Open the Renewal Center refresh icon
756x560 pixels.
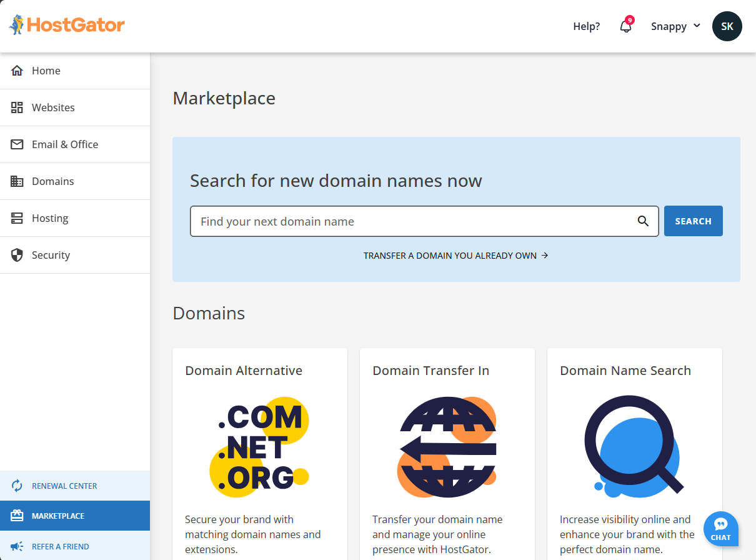[17, 486]
